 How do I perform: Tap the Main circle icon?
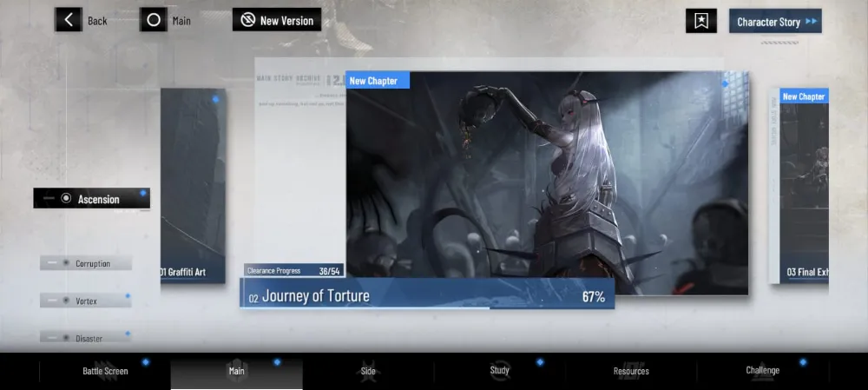pyautogui.click(x=154, y=20)
